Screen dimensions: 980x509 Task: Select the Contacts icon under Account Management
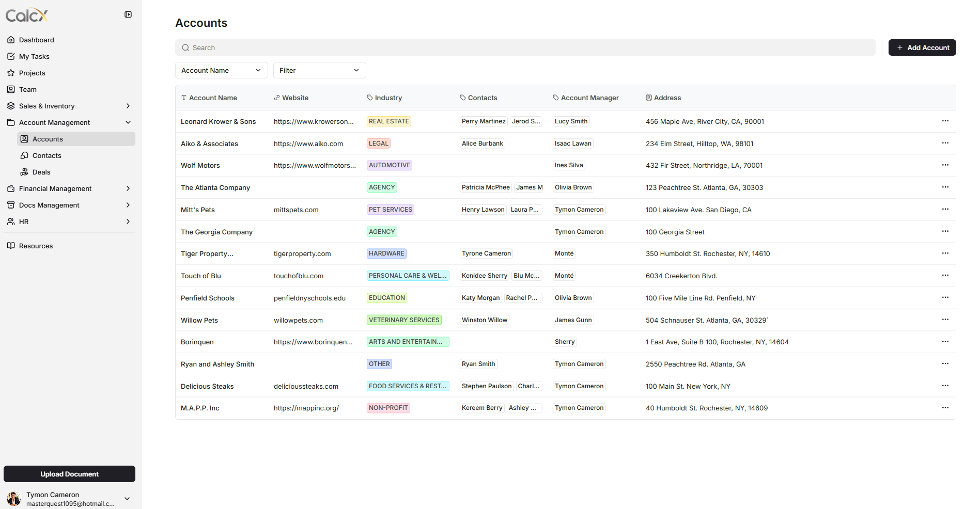(24, 155)
